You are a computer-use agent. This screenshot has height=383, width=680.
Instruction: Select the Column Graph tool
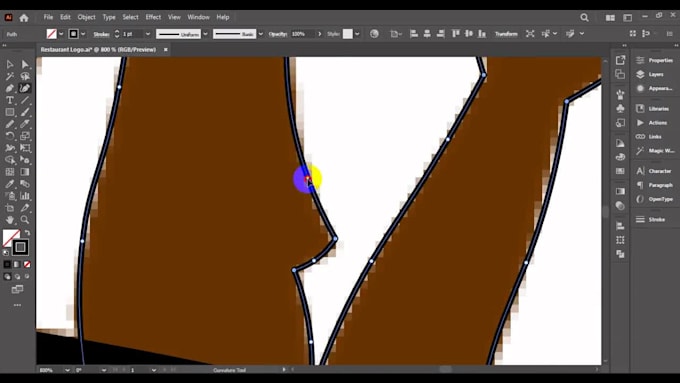[x=25, y=196]
